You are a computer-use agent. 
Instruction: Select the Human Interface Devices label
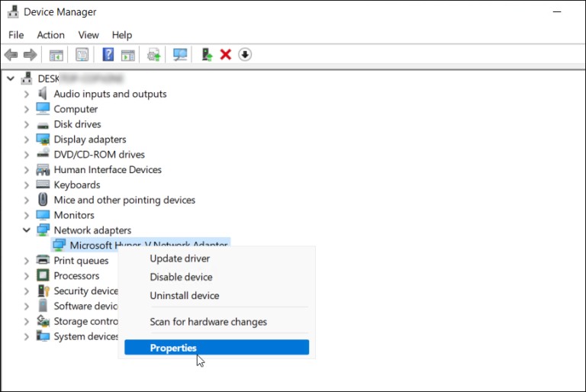click(108, 169)
